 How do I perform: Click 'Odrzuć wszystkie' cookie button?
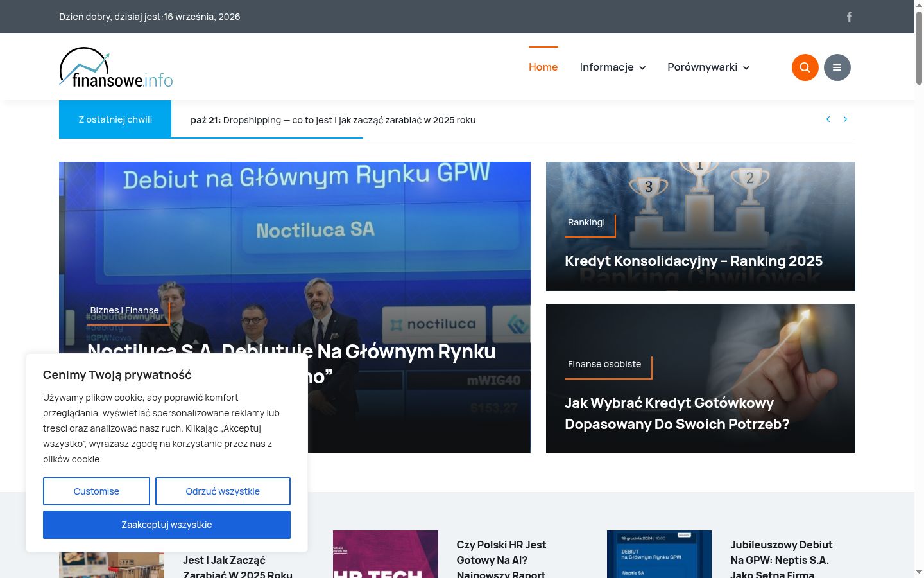[x=223, y=491]
